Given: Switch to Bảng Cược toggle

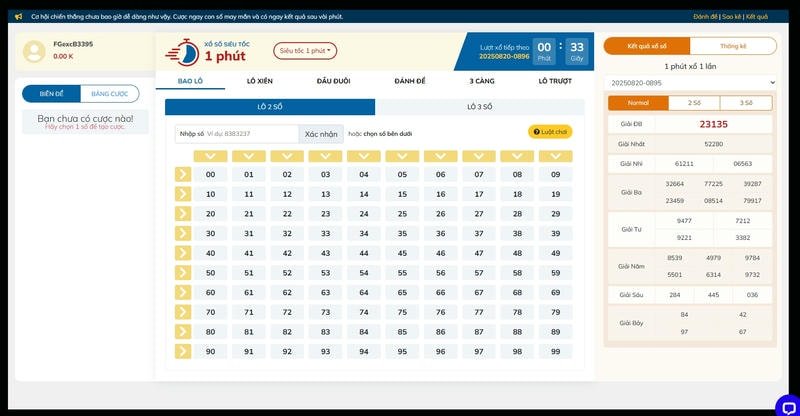Looking at the screenshot, I should point(109,94).
